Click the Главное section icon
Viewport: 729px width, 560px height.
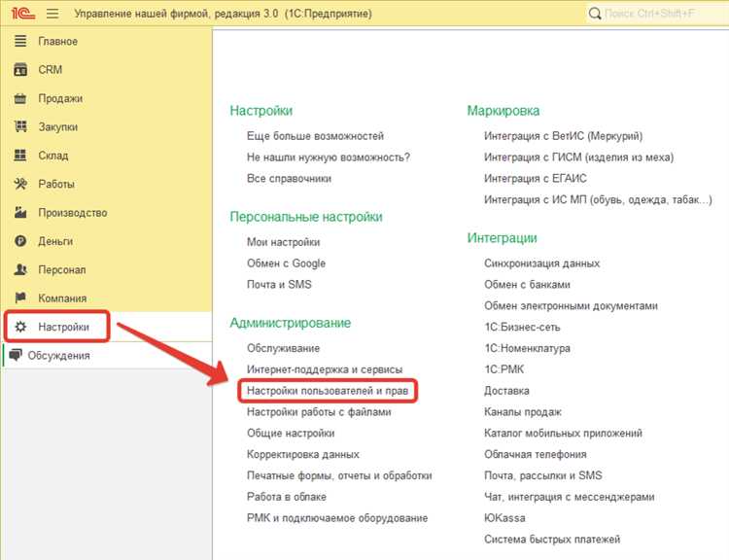(x=20, y=41)
